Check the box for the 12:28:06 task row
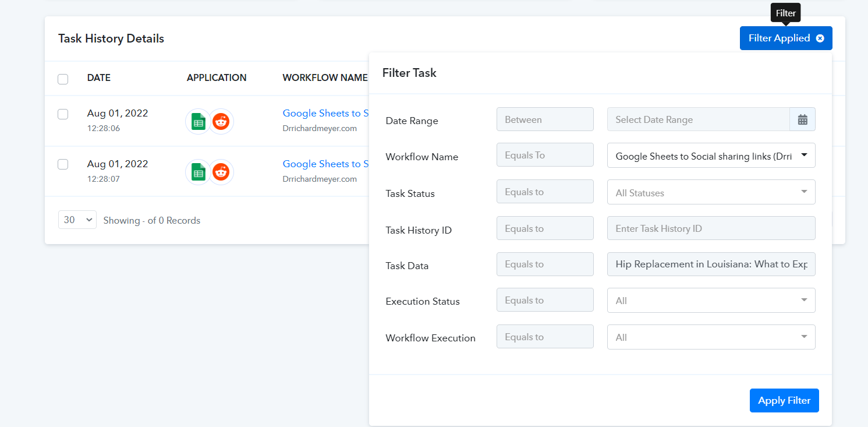 click(63, 114)
